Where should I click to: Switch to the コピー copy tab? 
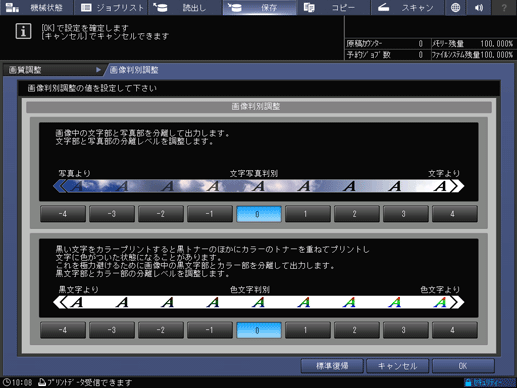(x=333, y=7)
